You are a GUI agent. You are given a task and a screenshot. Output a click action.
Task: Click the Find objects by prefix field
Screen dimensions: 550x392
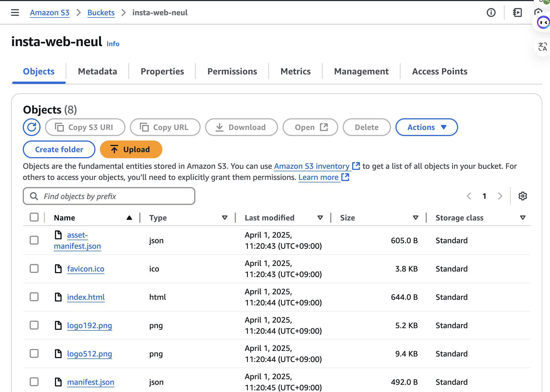(109, 196)
